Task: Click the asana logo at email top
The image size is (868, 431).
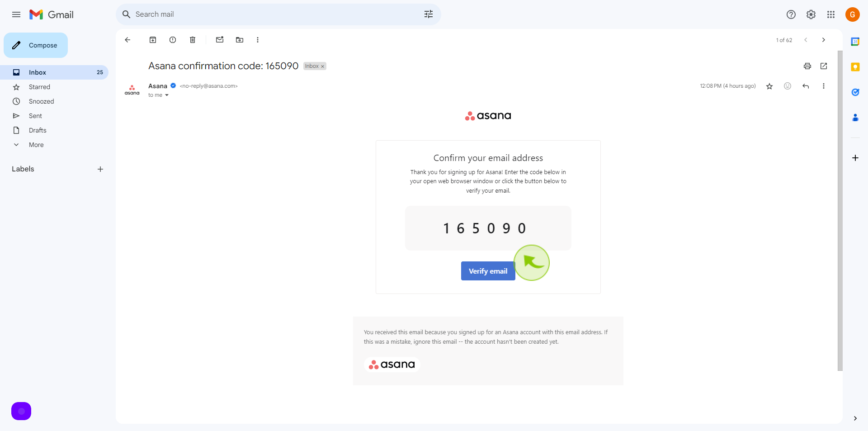Action: [x=488, y=116]
